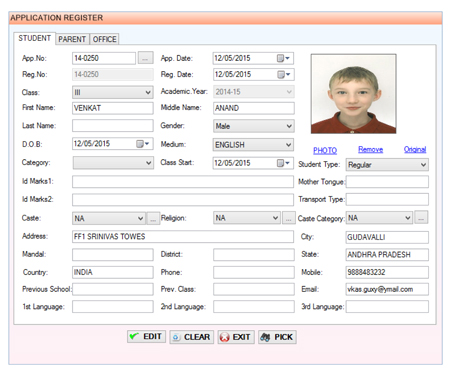Image resolution: width=454 pixels, height=376 pixels.
Task: Open the Reg. Date calendar picker
Action: [284, 74]
